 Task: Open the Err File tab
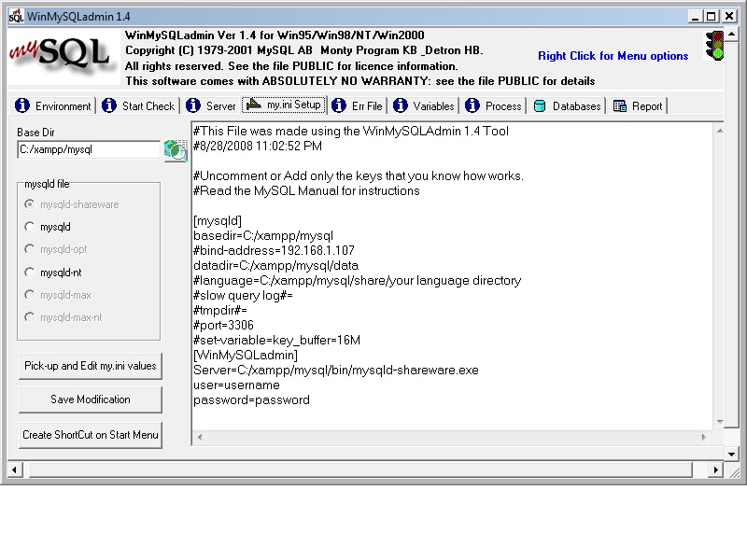(x=358, y=105)
